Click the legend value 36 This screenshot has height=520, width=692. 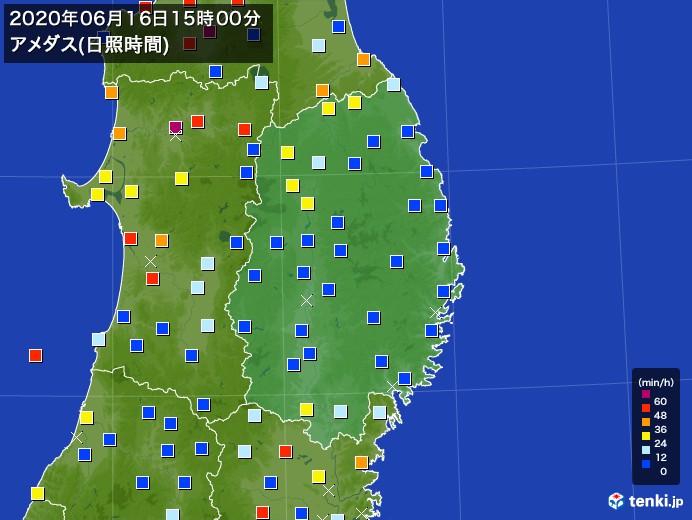tap(660, 430)
